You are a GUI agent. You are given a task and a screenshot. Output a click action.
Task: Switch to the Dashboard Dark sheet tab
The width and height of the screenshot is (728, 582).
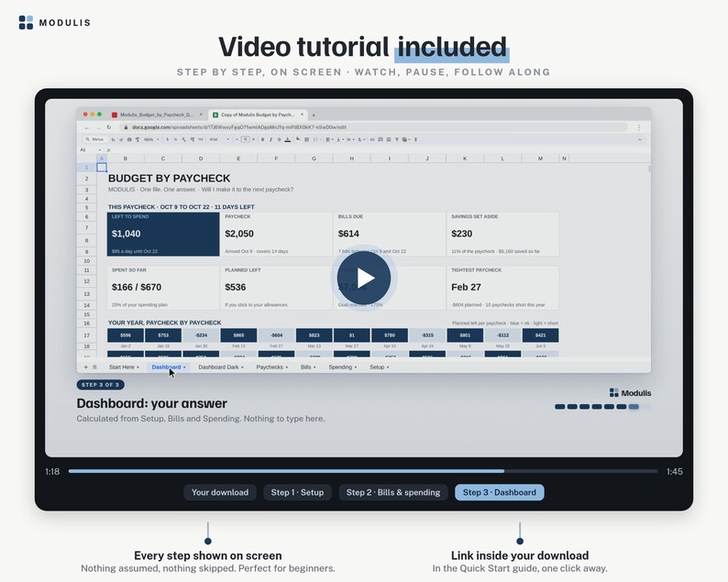pos(219,368)
